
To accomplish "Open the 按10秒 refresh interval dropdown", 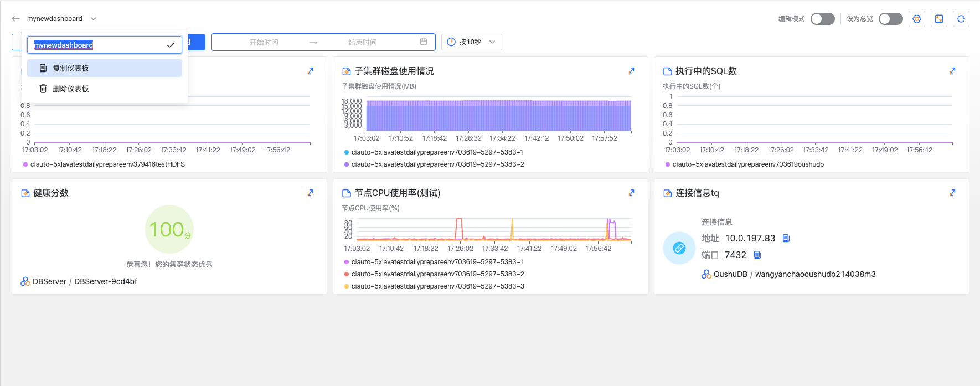I will [471, 42].
